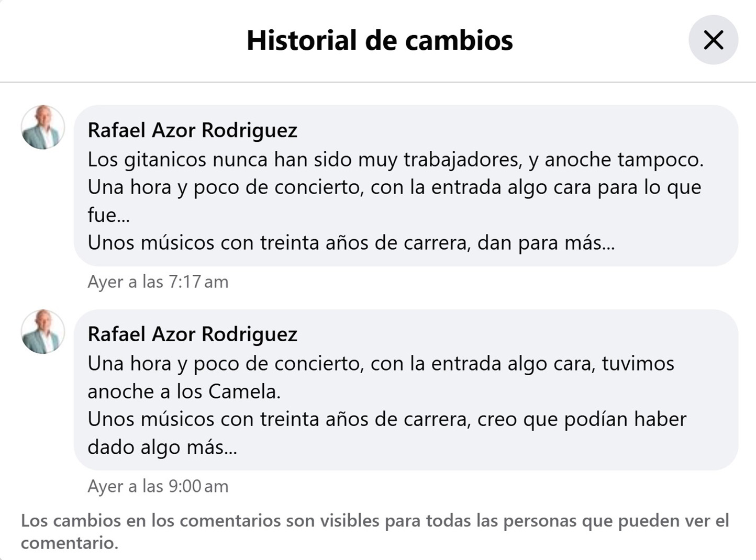Click the line ending 'dan para más...'
Screen dimensions: 756x560
(x=351, y=242)
